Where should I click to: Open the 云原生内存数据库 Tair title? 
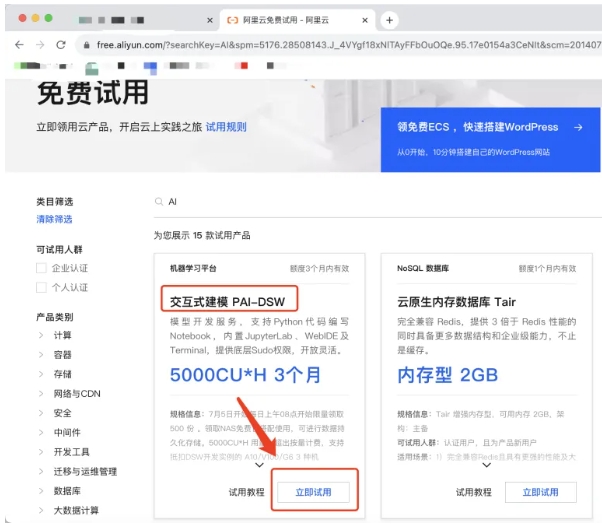pyautogui.click(x=456, y=302)
